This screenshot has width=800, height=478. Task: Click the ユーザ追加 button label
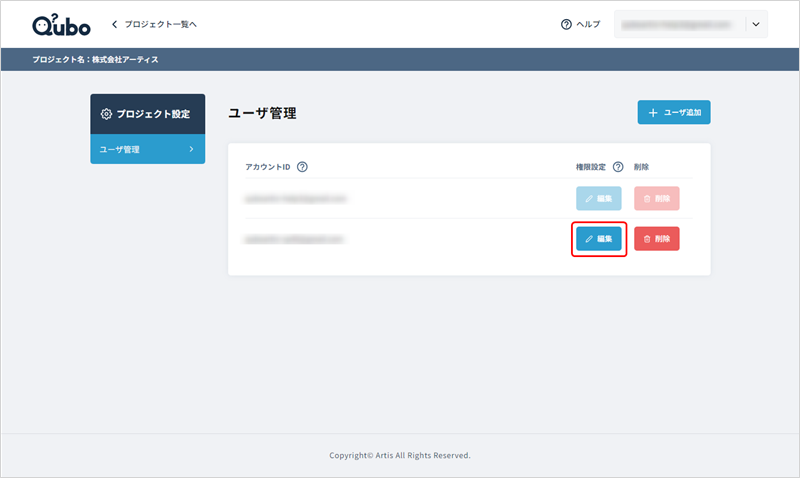coord(684,113)
